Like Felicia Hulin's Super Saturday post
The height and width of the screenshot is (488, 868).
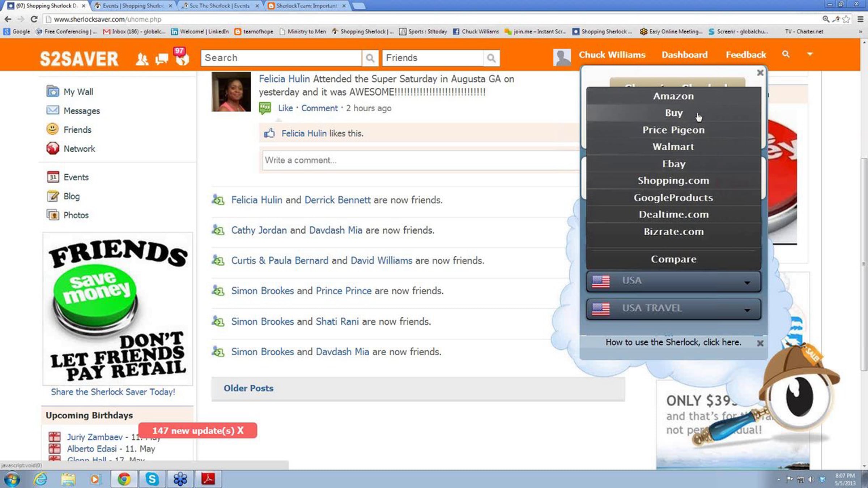coord(285,108)
